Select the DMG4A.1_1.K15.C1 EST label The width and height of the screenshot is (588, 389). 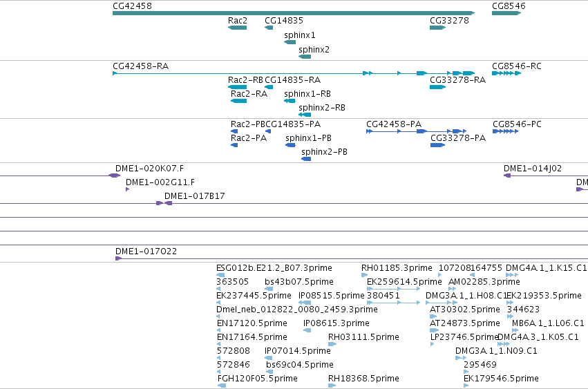(x=546, y=268)
